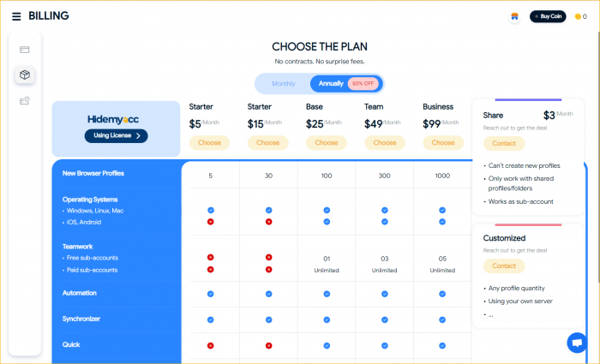Select the package box icon in sidebar
Image resolution: width=600 pixels, height=364 pixels.
(25, 75)
